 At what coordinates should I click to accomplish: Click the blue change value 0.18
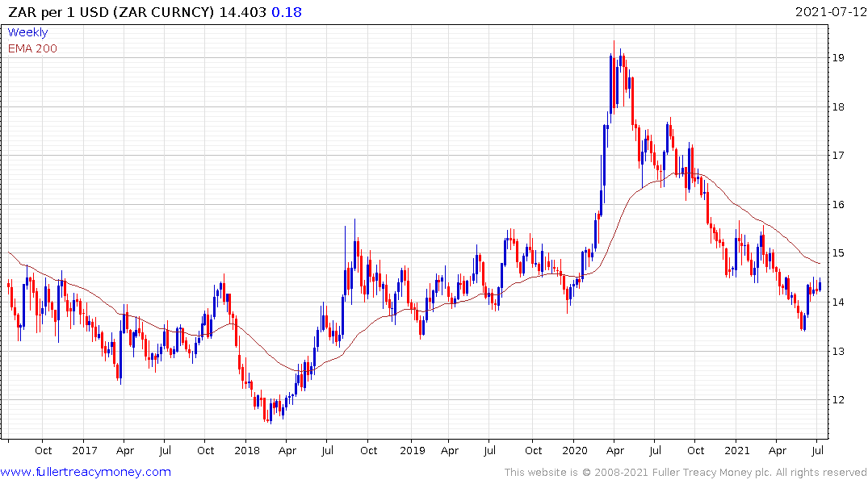tap(286, 12)
